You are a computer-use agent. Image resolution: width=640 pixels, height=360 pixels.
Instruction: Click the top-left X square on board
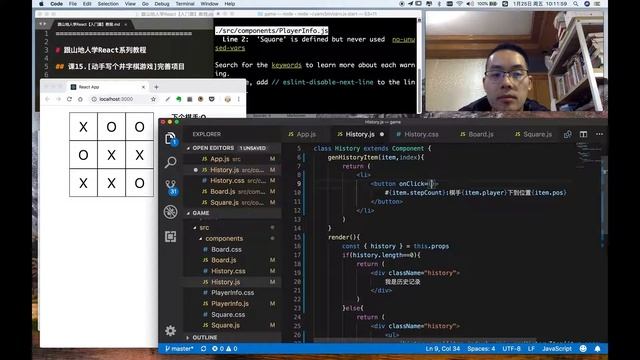pos(83,127)
